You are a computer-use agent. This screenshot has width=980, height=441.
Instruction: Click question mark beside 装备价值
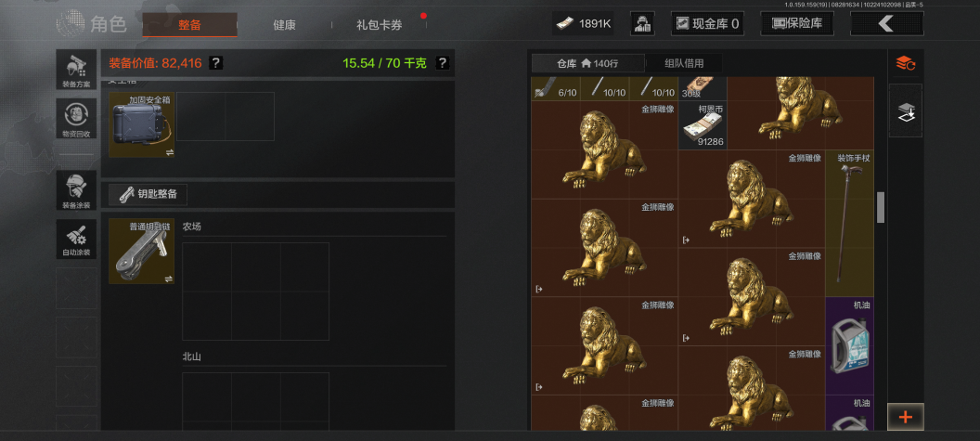(215, 62)
